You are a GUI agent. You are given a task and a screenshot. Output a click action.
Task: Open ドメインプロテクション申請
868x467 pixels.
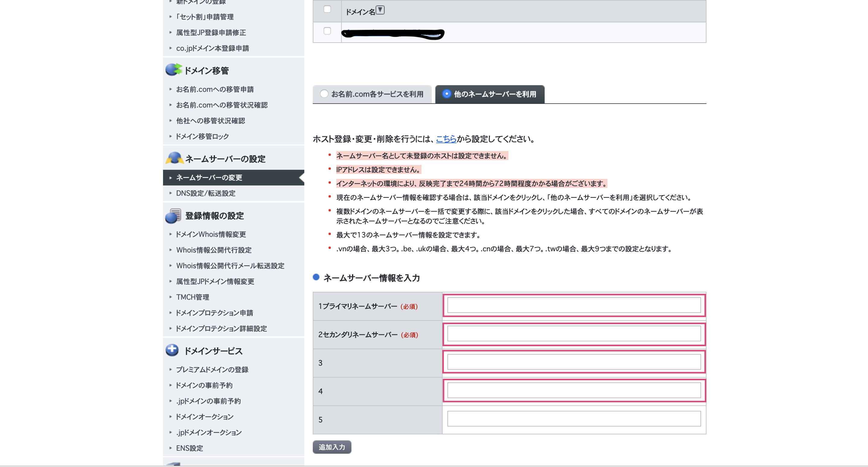tap(214, 313)
